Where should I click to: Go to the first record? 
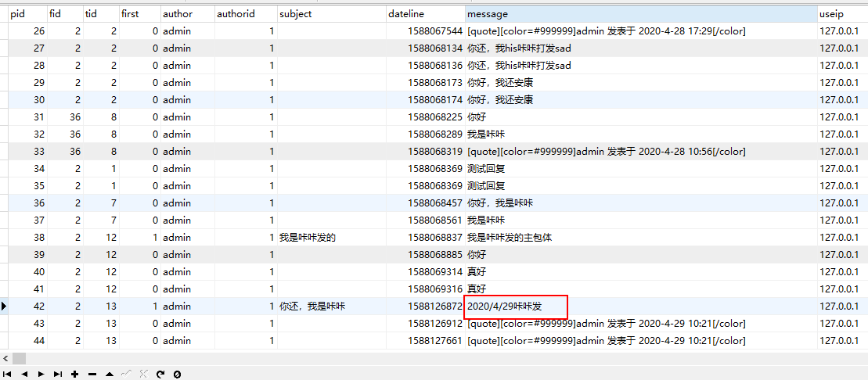[7, 374]
